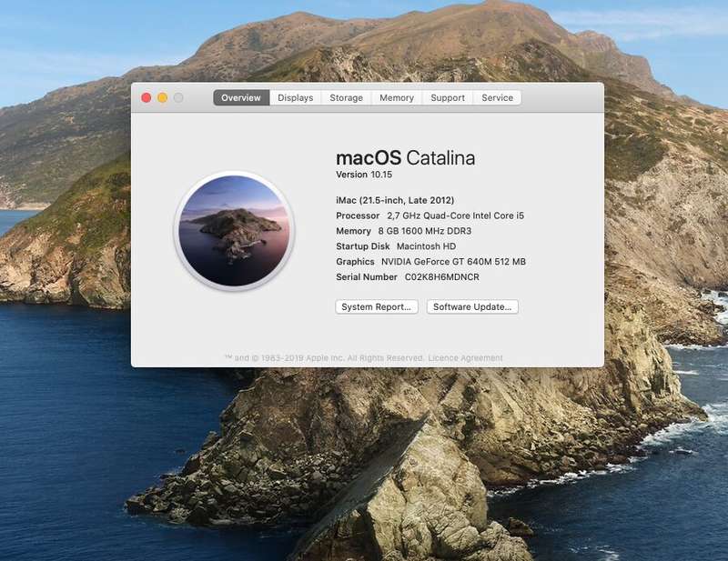Image resolution: width=728 pixels, height=561 pixels.
Task: Click the iMac (21.5-inch, Late 2012) text
Action: (x=395, y=200)
